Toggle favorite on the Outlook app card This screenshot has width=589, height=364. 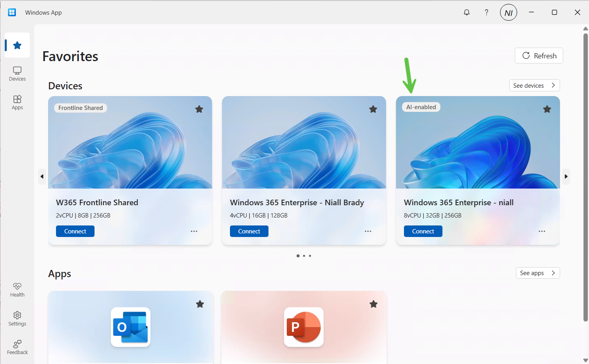[200, 304]
